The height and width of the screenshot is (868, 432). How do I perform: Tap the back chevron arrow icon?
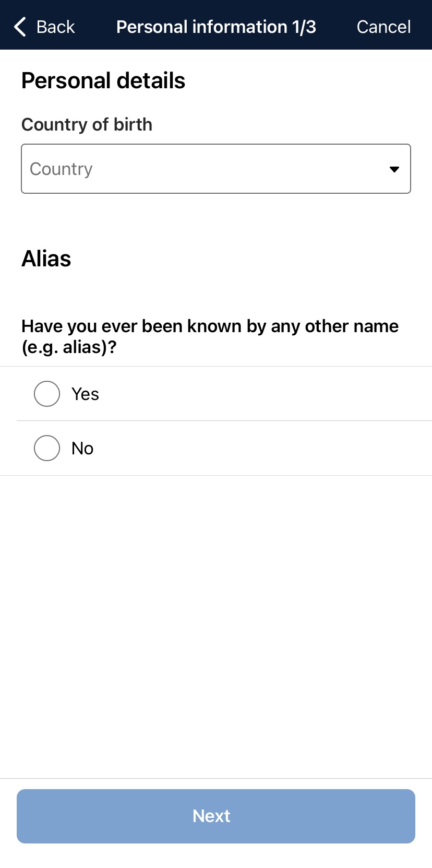coord(20,27)
